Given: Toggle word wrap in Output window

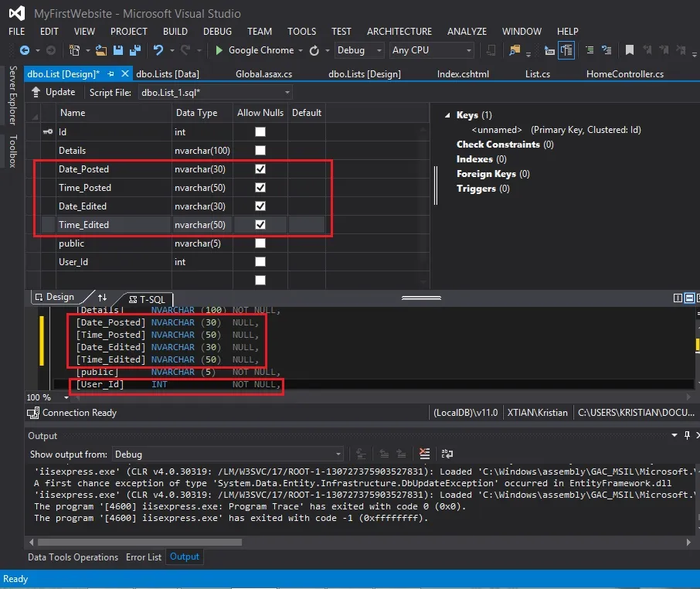Looking at the screenshot, I should click(447, 454).
